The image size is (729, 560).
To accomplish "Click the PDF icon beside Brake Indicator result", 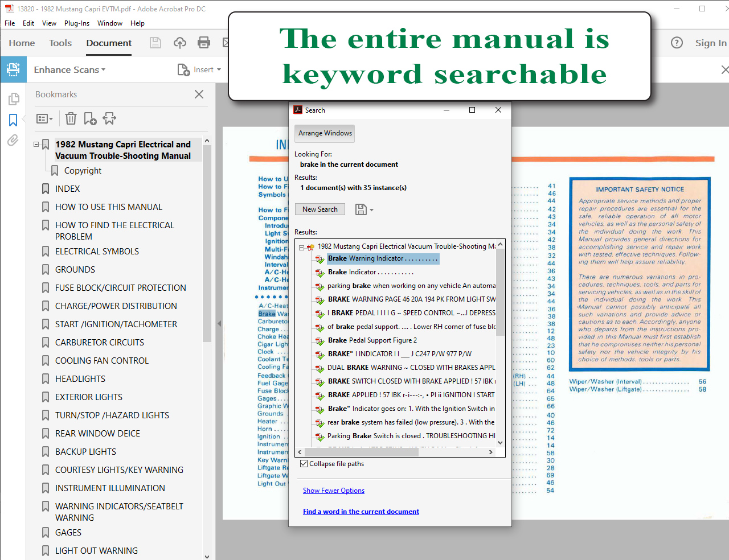I will (320, 273).
